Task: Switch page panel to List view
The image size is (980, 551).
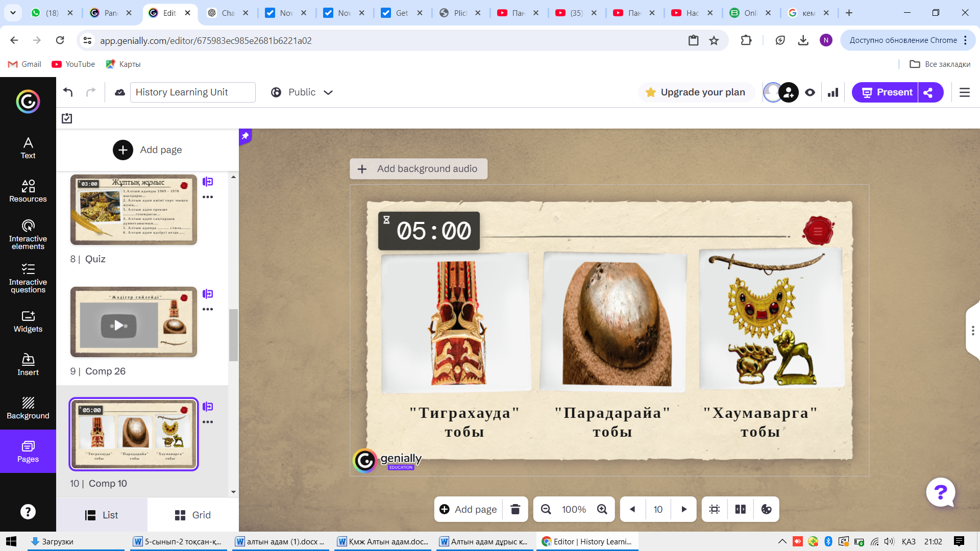Action: pos(102,515)
